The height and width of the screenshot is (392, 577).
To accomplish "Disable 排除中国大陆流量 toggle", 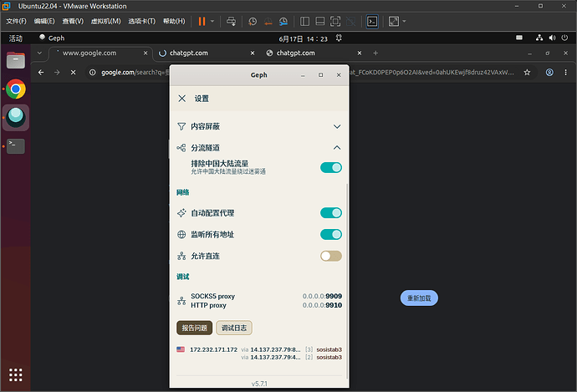I will [x=331, y=168].
